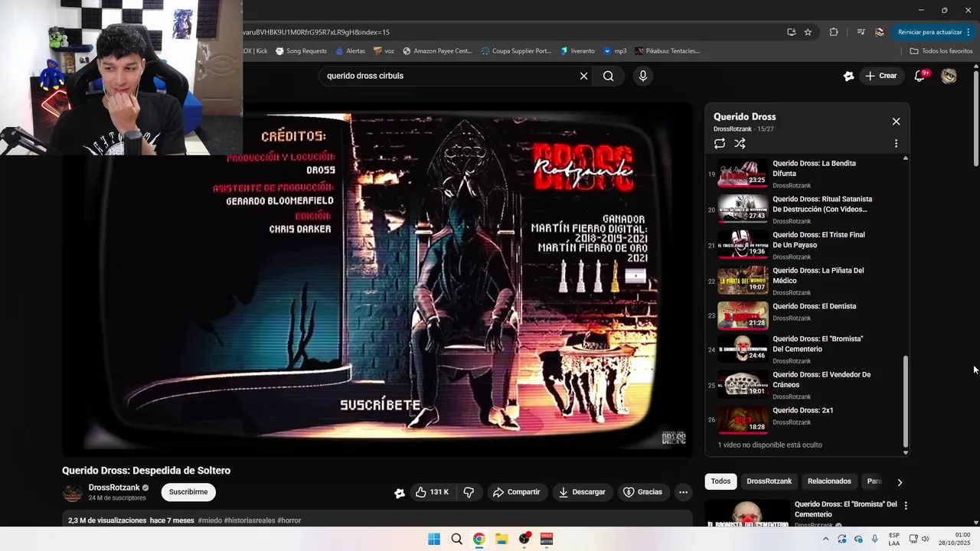The height and width of the screenshot is (551, 980).
Task: Select the Relacionados filter chip
Action: [829, 481]
